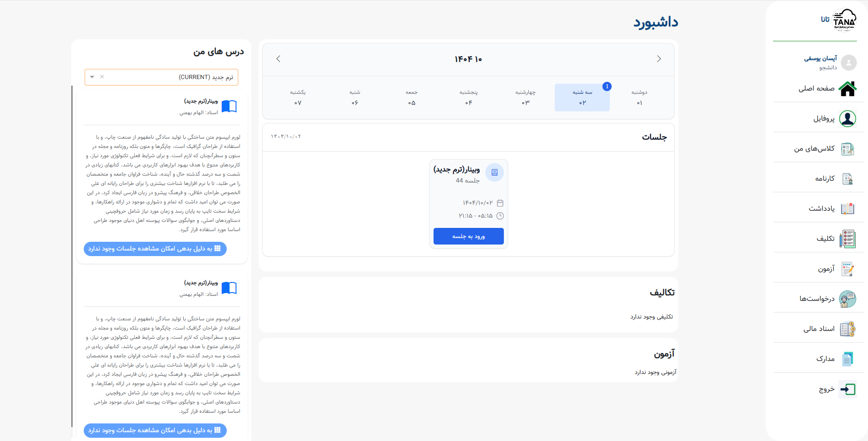Open the کلاس‌های من sidebar icon
The width and height of the screenshot is (868, 441).
pyautogui.click(x=847, y=149)
